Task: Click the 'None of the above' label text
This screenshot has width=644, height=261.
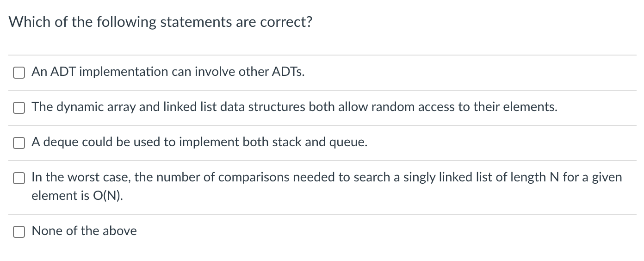Action: coord(84,231)
